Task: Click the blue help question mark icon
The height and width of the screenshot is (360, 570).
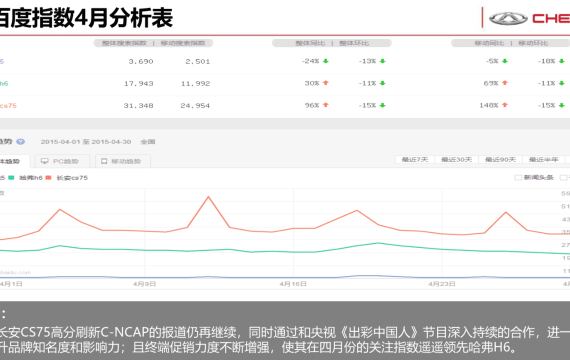Action: point(21,141)
